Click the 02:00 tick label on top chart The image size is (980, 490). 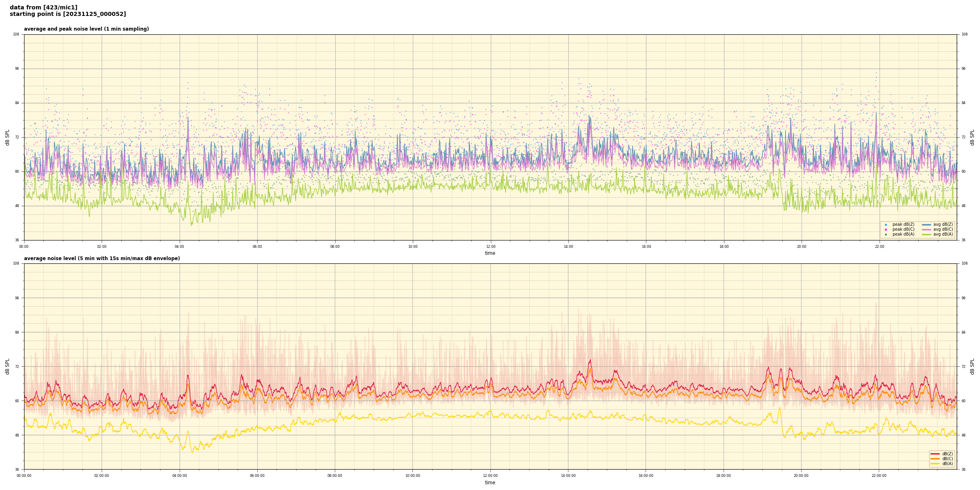(x=102, y=247)
